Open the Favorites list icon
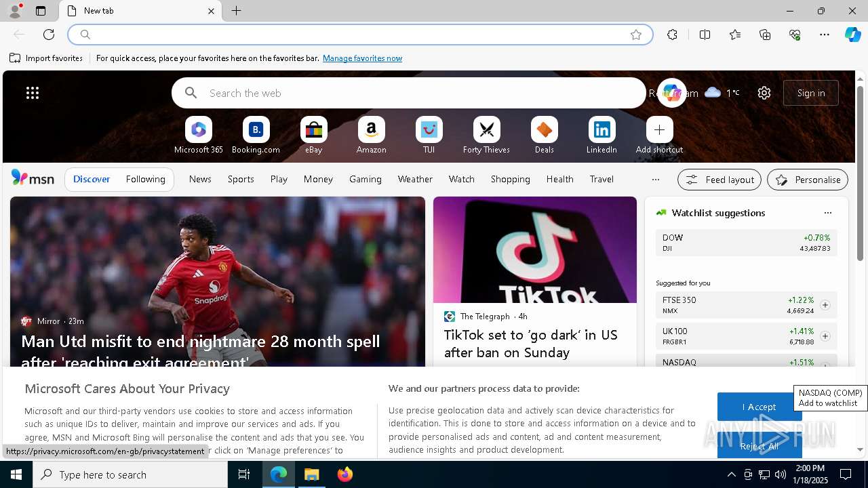The image size is (868, 488). point(735,35)
